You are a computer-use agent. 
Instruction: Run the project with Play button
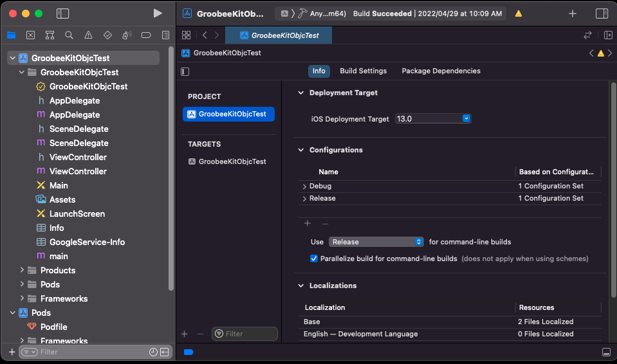(158, 14)
